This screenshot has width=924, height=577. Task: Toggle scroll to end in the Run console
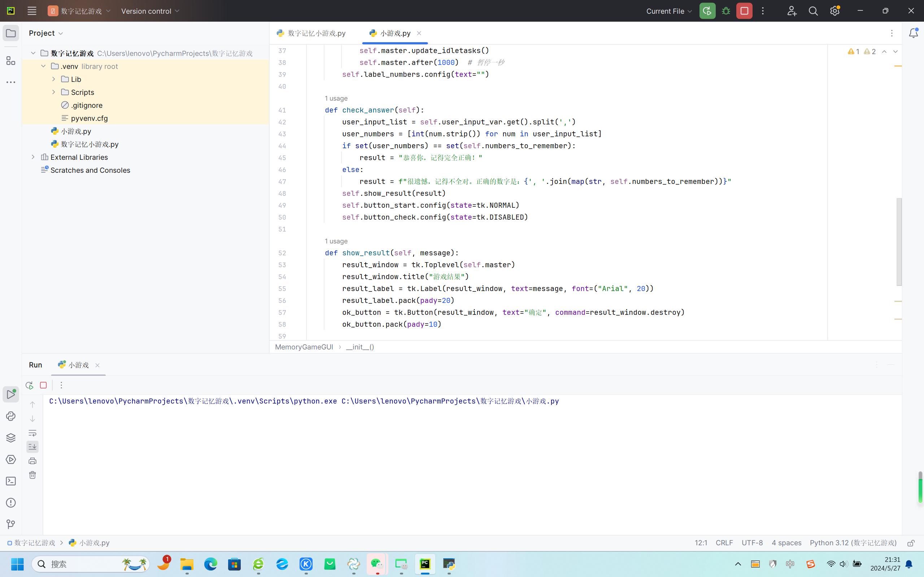click(32, 446)
